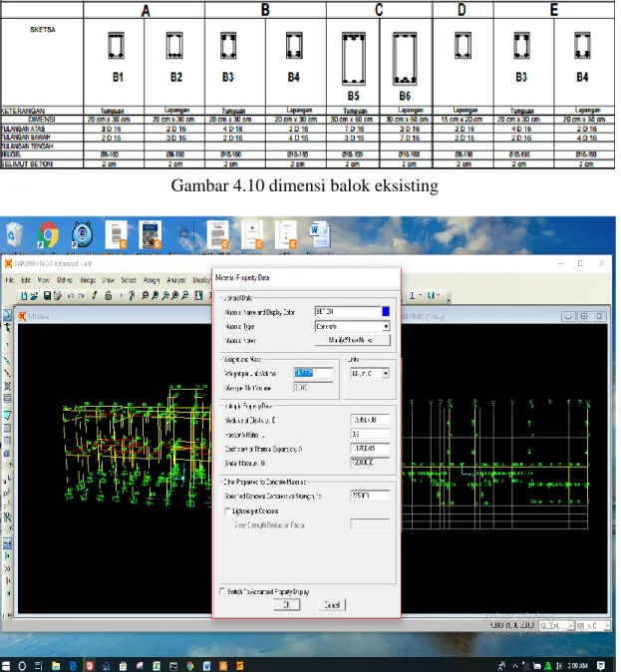The image size is (621, 672).
Task: Open the Edit menu
Action: point(26,280)
